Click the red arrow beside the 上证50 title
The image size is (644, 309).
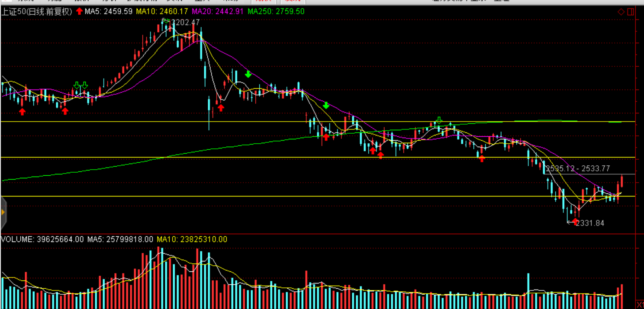(x=79, y=11)
